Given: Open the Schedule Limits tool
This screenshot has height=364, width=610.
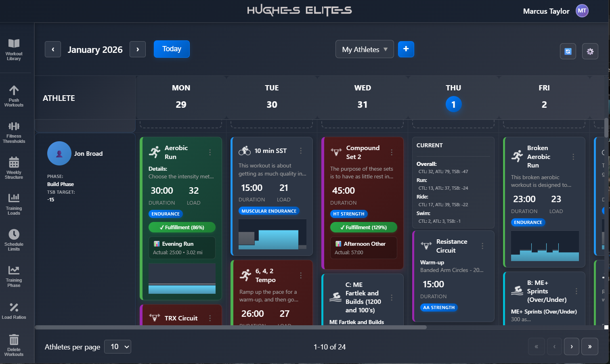Looking at the screenshot, I should (14, 239).
